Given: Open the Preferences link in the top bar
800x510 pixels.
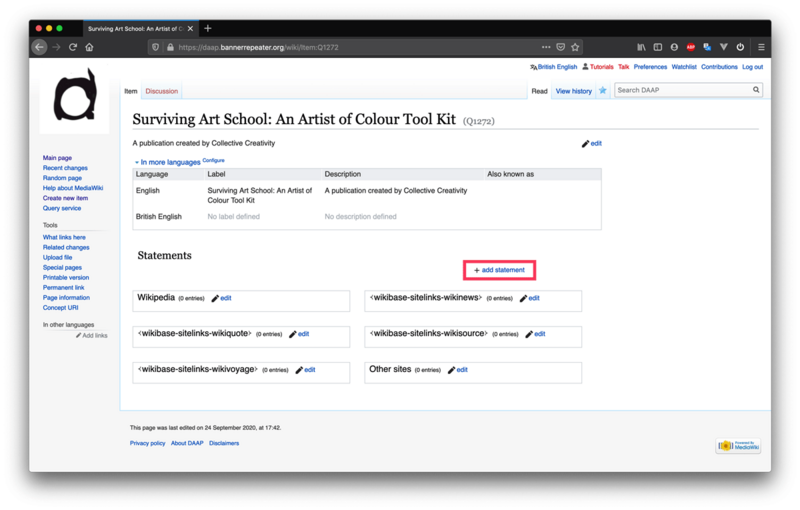Looking at the screenshot, I should click(x=650, y=67).
